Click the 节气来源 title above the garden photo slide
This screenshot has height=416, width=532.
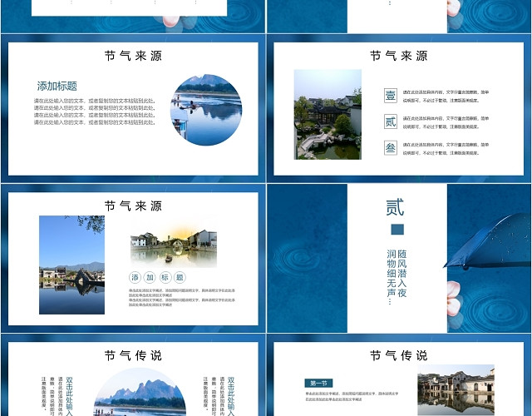click(x=399, y=56)
